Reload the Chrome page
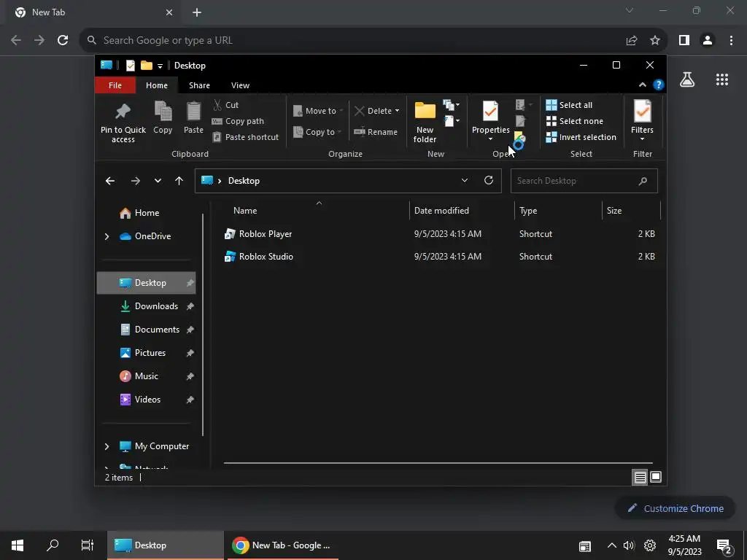 pyautogui.click(x=63, y=41)
